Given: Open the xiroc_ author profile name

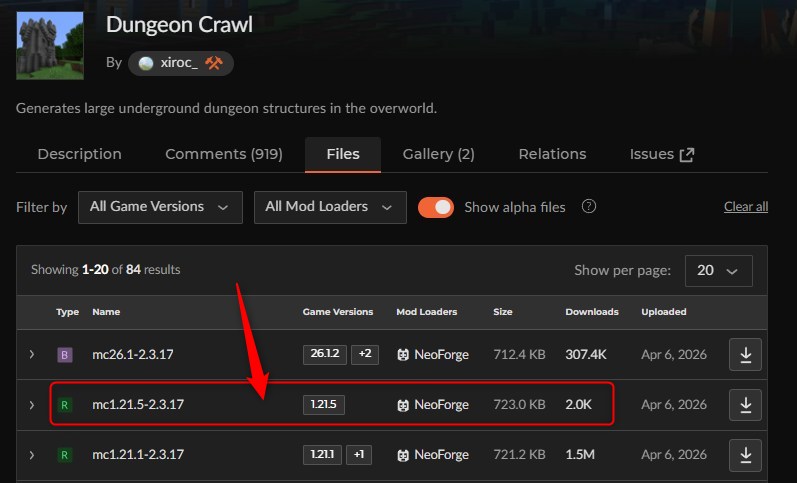Looking at the screenshot, I should point(179,63).
